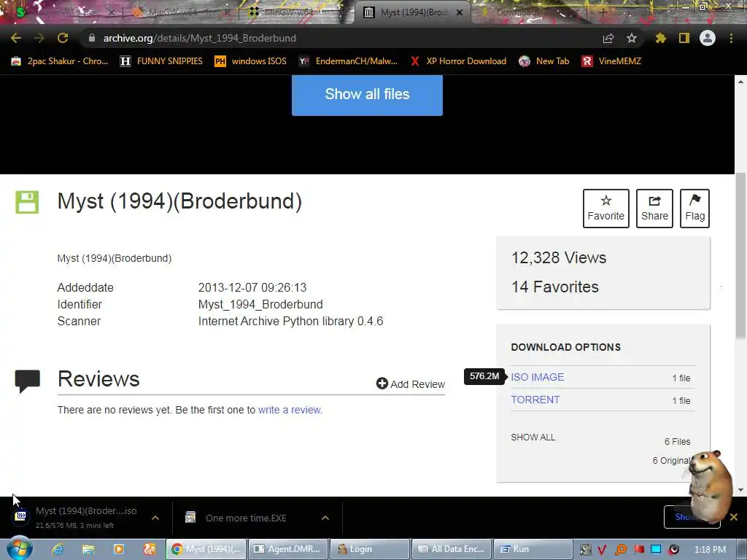Click the green floppy disk software icon
Screen dimensions: 747x560
click(x=27, y=203)
